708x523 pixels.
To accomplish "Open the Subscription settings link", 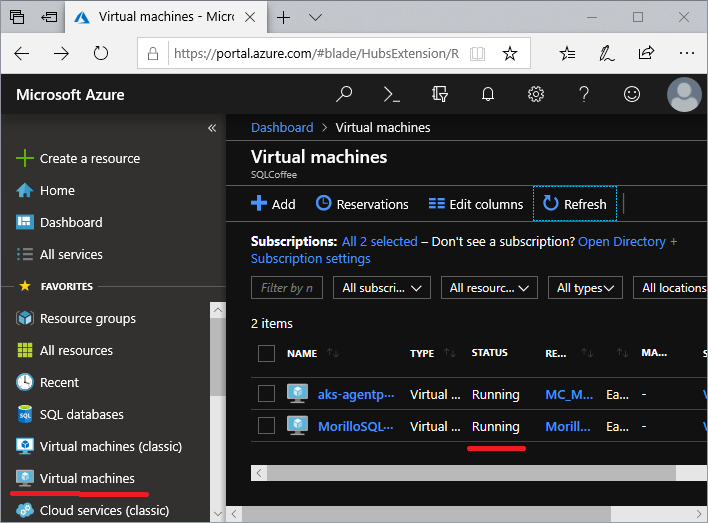I will [310, 258].
